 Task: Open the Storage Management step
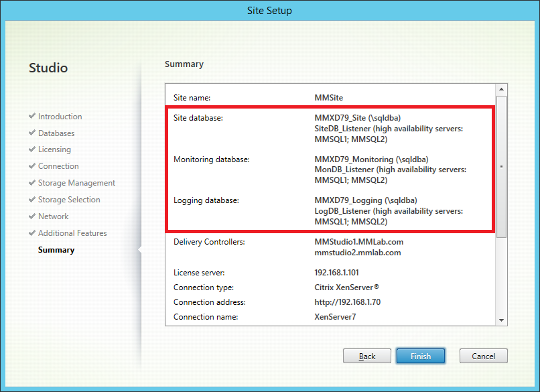76,183
